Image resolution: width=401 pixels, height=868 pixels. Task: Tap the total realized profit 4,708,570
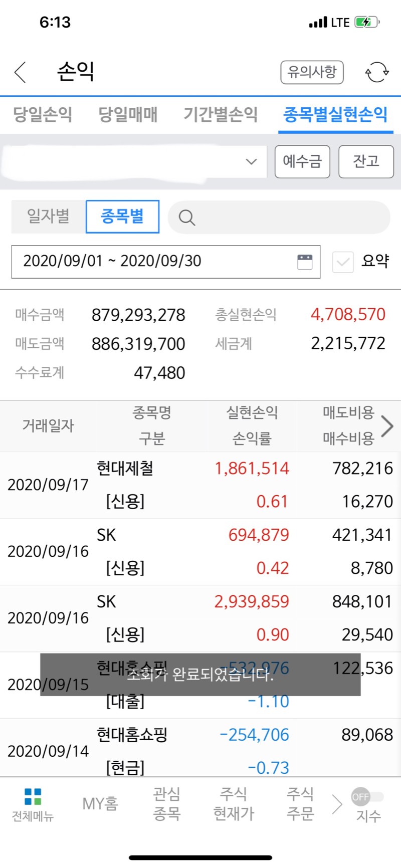pyautogui.click(x=348, y=315)
